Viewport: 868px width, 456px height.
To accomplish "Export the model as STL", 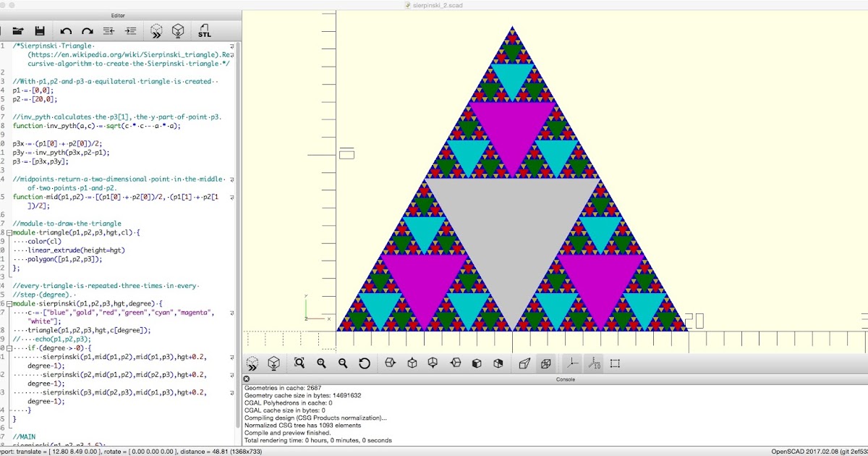I will tap(205, 30).
